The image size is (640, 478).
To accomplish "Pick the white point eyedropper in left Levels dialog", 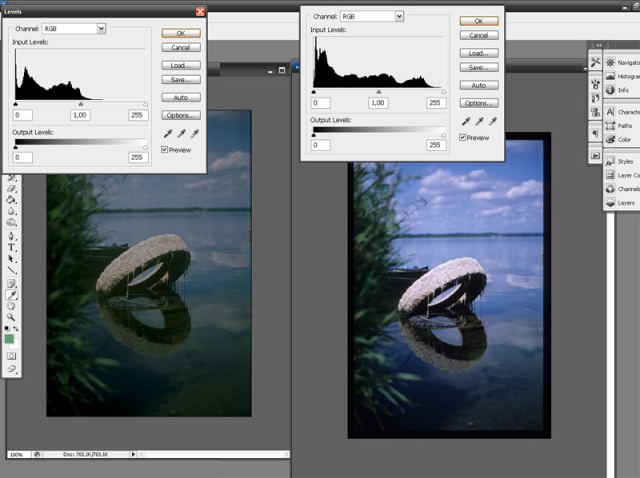I will tap(195, 133).
